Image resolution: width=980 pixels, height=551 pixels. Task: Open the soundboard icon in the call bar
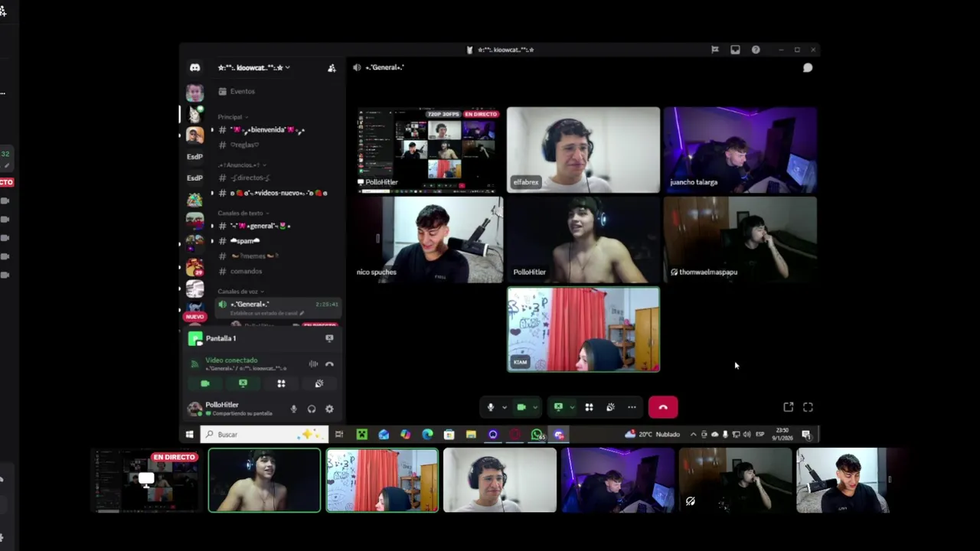point(610,407)
